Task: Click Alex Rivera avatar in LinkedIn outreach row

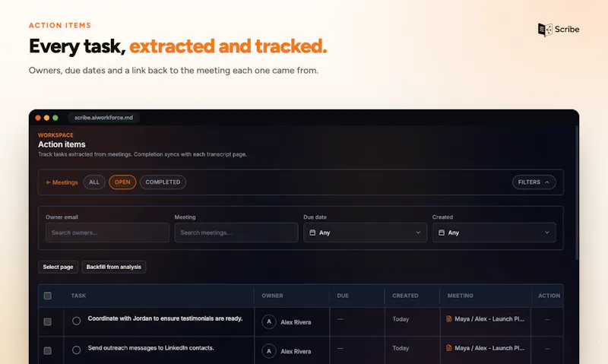Action: pos(269,351)
